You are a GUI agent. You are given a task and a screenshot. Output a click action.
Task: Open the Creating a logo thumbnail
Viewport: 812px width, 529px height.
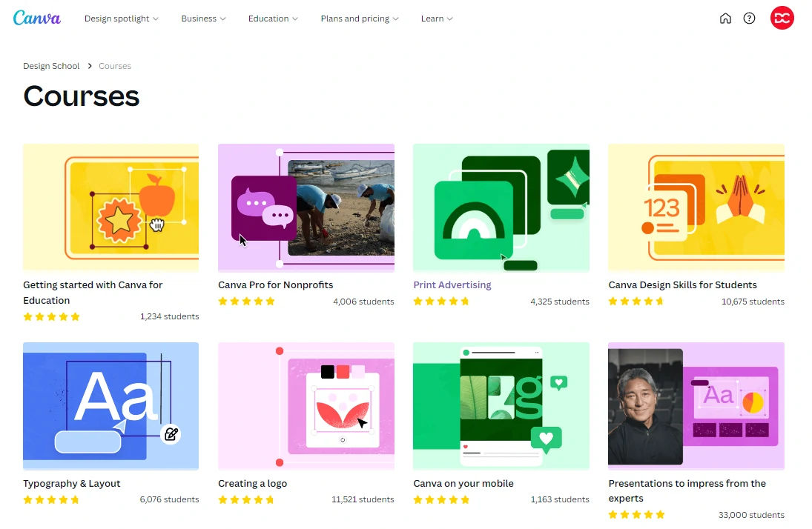click(x=306, y=406)
